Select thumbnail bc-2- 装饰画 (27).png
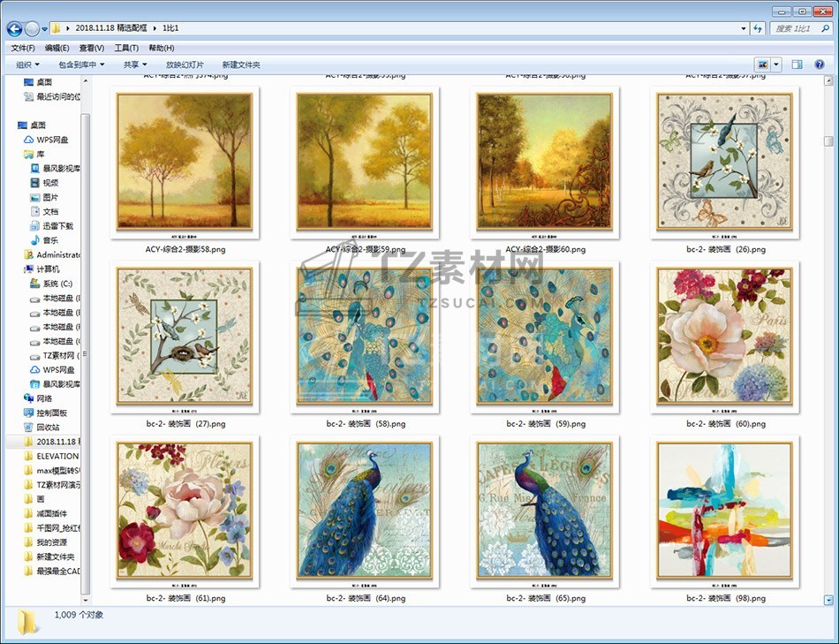839x644 pixels. coord(185,337)
